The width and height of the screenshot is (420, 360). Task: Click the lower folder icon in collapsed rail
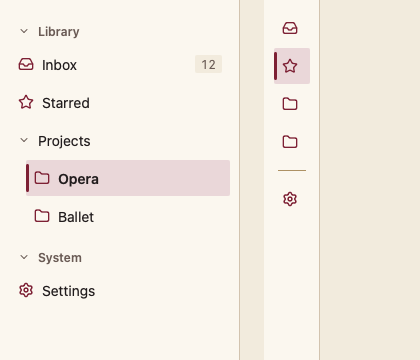pos(290,142)
